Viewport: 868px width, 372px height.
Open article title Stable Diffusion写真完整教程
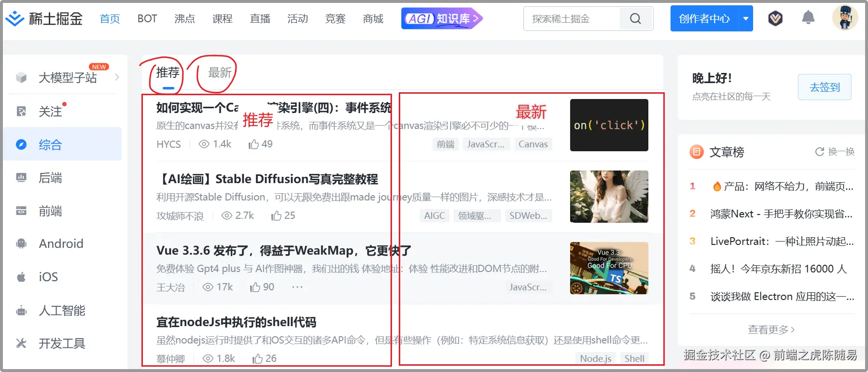267,179
